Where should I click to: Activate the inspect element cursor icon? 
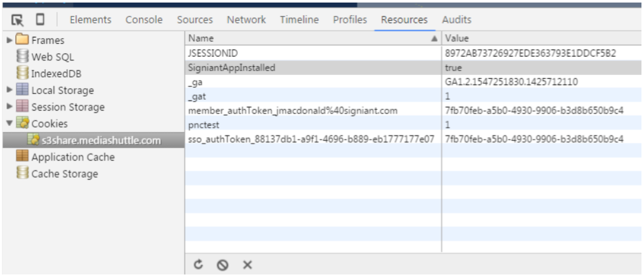[17, 20]
